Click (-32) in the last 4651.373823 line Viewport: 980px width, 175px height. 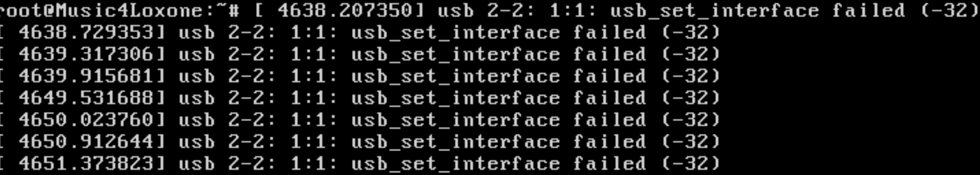click(691, 164)
